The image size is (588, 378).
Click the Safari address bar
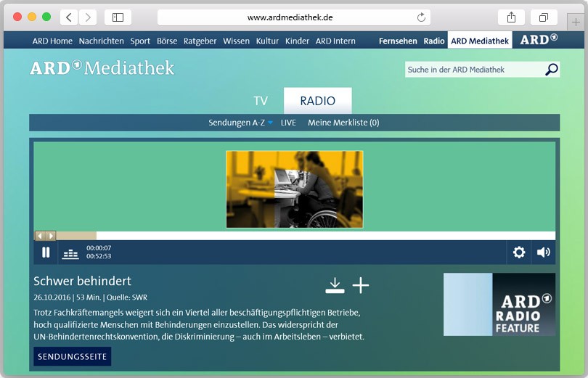[293, 17]
